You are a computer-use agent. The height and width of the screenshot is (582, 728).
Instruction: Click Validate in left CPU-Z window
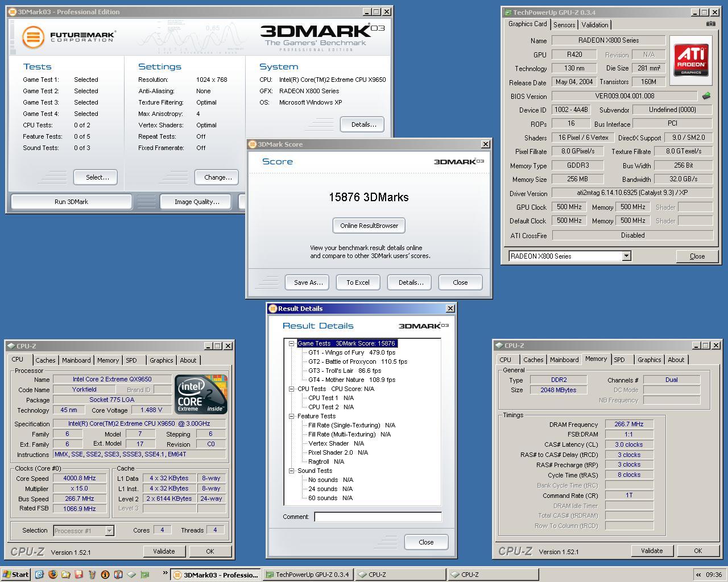point(163,551)
